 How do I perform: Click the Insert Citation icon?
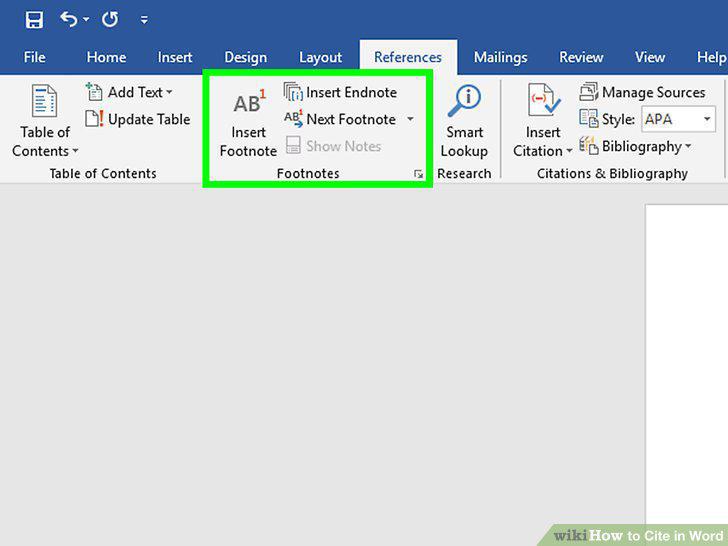pos(544,100)
